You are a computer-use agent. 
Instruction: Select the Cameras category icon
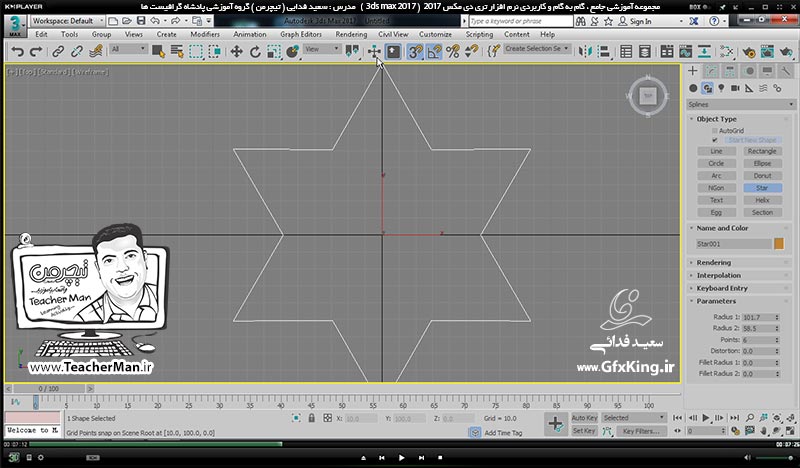[735, 88]
